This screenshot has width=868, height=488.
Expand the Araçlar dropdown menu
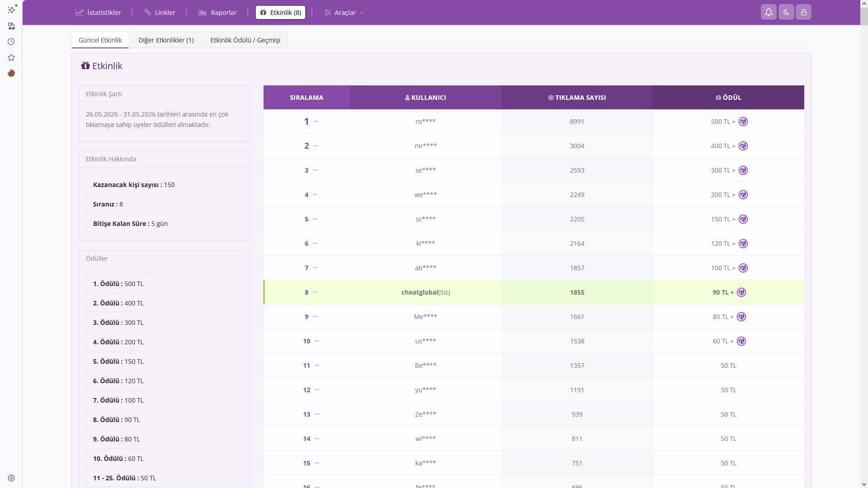(344, 13)
